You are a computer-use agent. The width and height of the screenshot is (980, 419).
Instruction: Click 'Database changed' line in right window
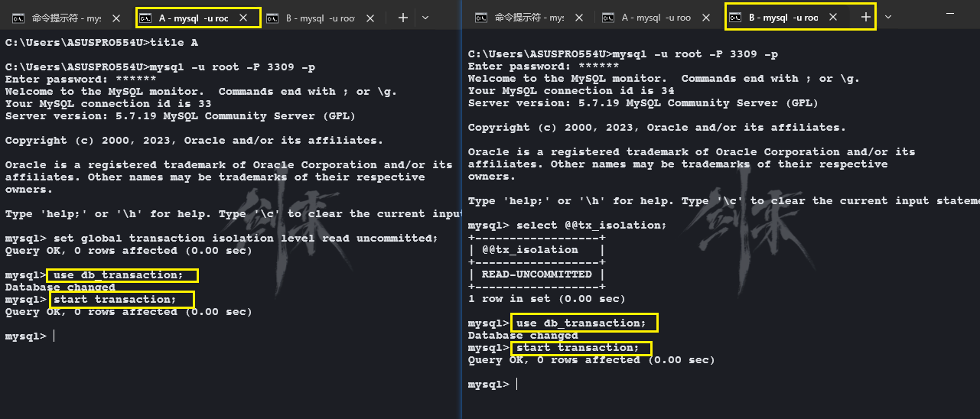coord(523,335)
